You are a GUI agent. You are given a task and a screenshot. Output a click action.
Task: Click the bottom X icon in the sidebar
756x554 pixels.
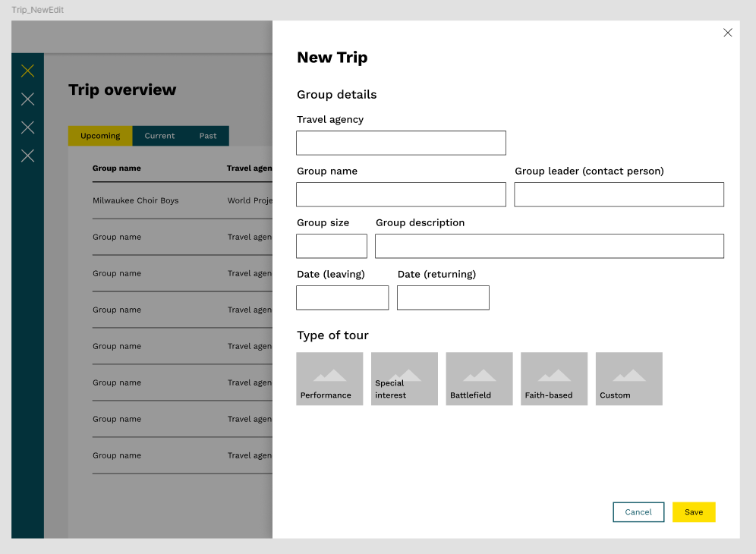click(x=27, y=156)
